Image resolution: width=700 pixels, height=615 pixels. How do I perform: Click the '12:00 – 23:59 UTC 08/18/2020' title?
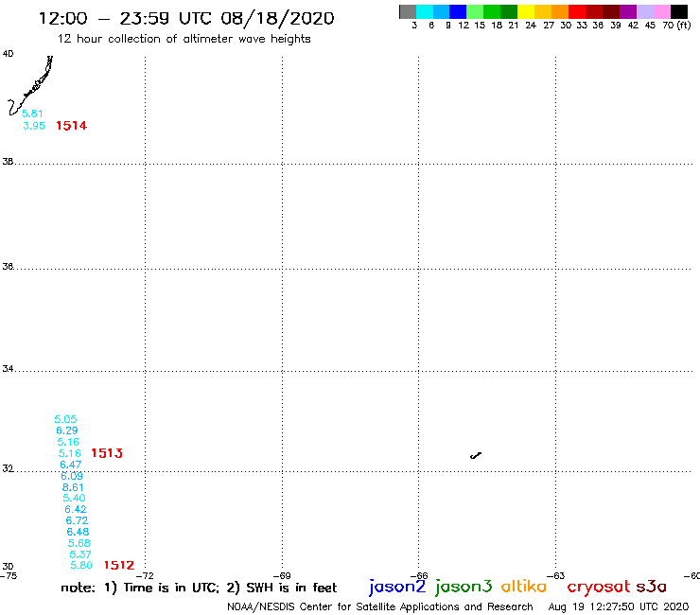186,19
